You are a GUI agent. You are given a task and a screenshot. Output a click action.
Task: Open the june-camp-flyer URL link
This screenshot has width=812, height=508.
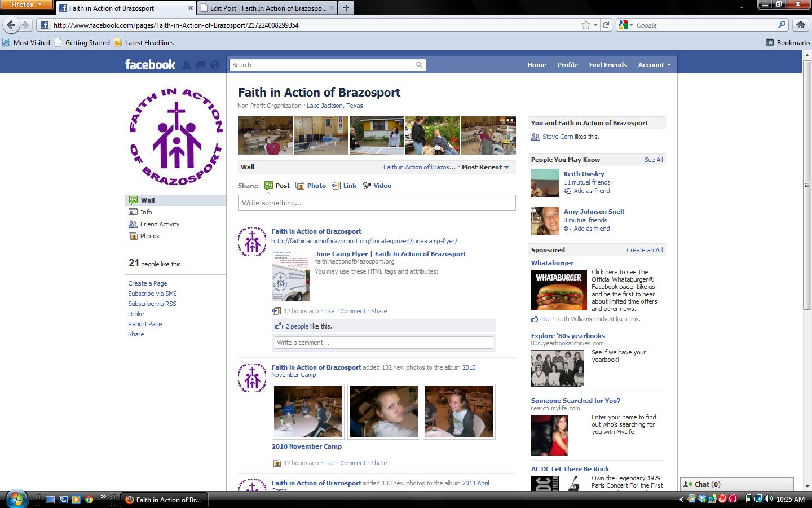[x=364, y=241]
